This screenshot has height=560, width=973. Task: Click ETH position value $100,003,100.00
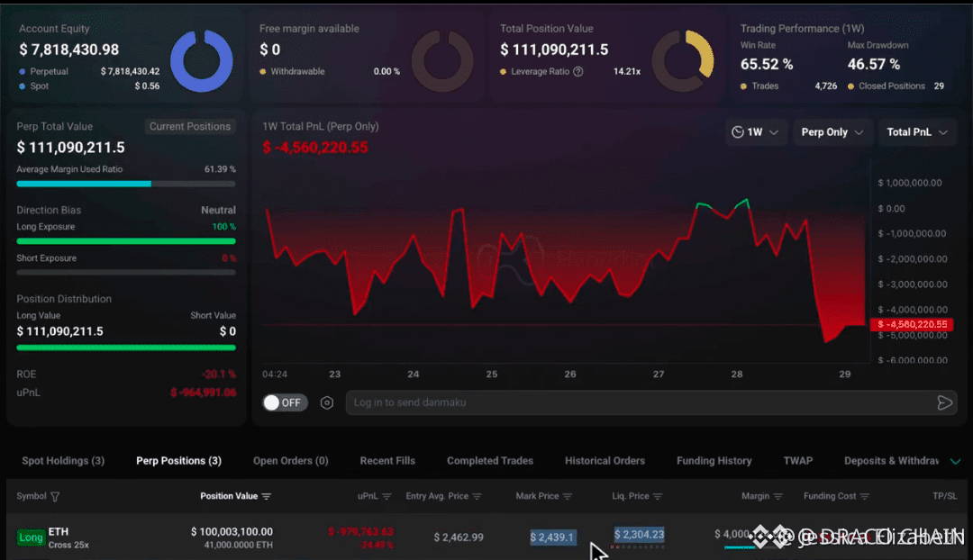(x=232, y=531)
